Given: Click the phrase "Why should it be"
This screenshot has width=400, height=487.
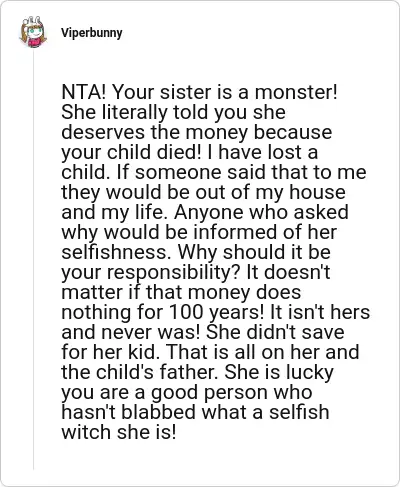Looking at the screenshot, I should 254,252.
